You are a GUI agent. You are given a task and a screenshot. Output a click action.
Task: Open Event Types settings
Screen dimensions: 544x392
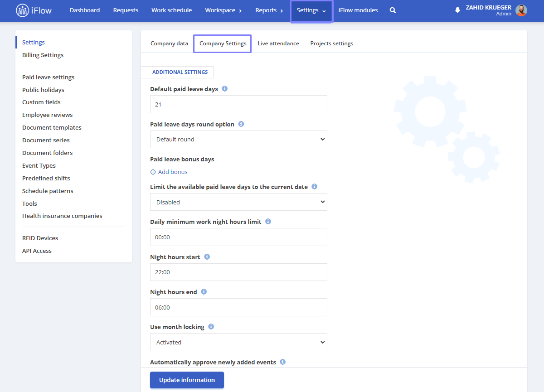tap(39, 165)
